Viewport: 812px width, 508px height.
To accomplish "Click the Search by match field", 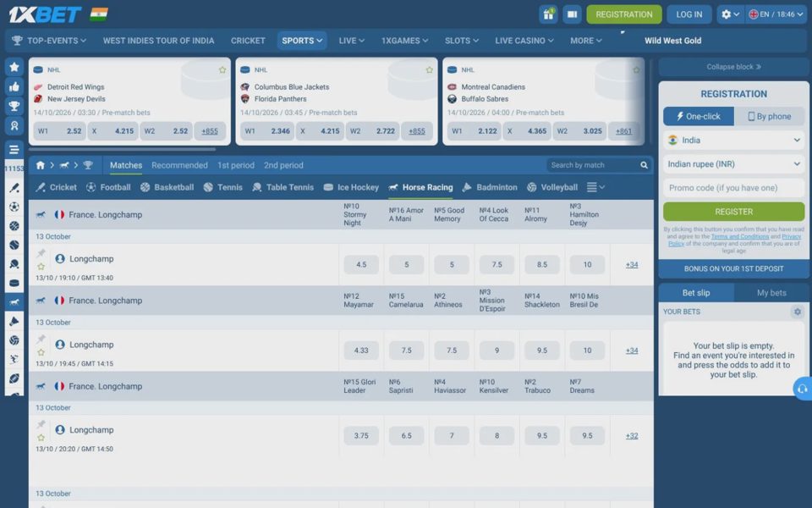I will [x=592, y=165].
